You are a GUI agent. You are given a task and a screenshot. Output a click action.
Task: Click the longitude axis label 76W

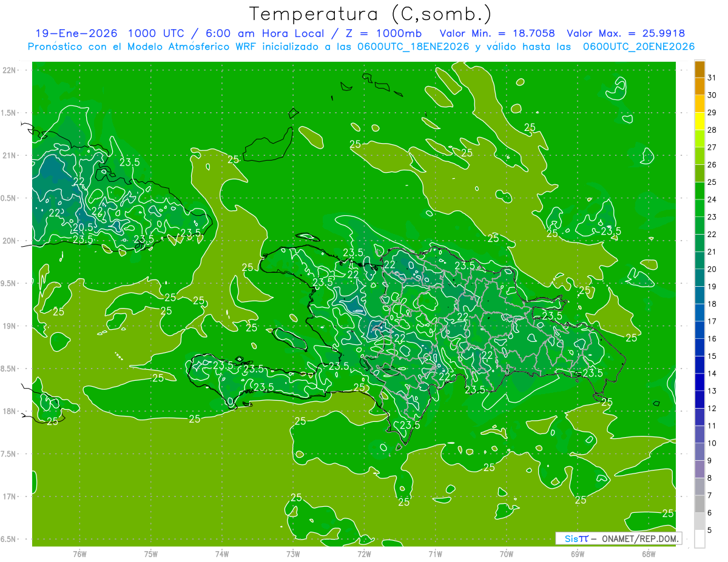[79, 554]
